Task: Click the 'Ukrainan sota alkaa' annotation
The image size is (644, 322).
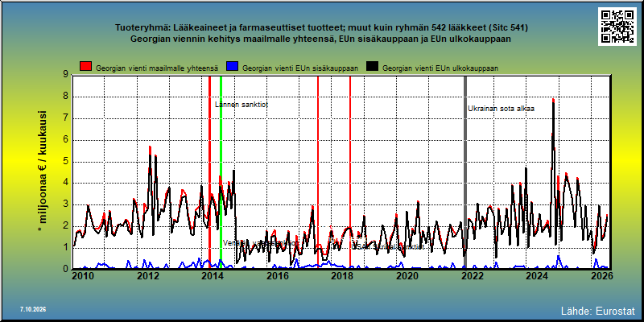Action: pos(501,109)
